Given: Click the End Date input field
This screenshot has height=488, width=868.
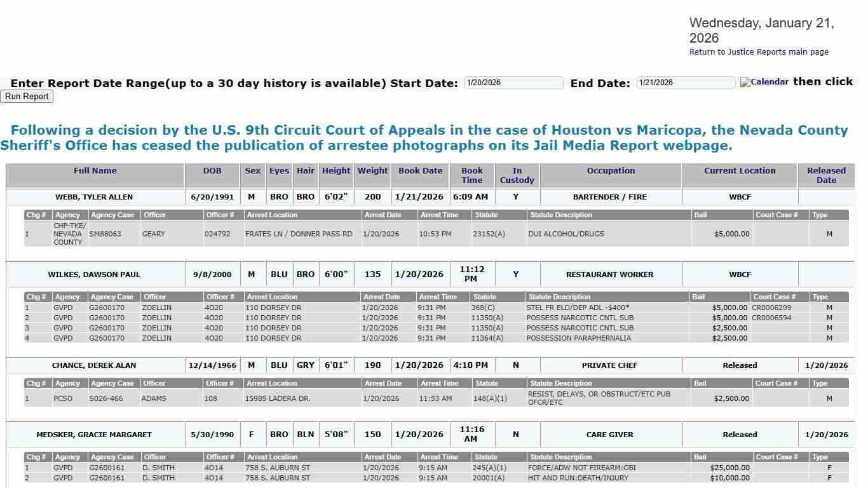Looking at the screenshot, I should (685, 82).
